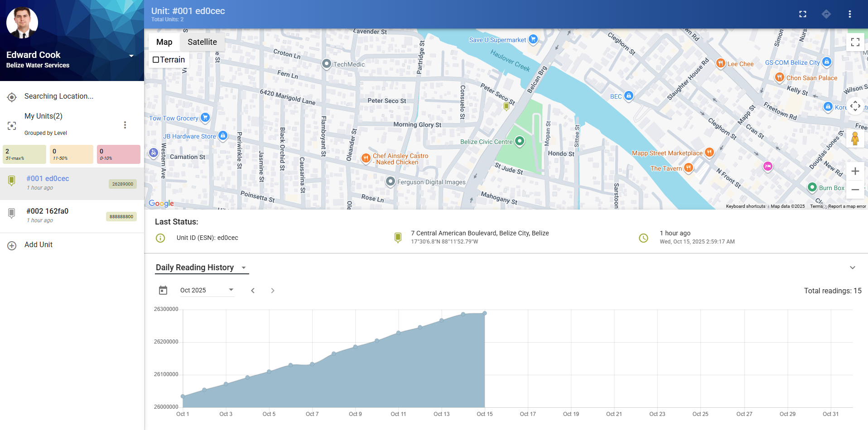Open the three-dot menu in header
Viewport: 868px width, 430px height.
pyautogui.click(x=849, y=14)
